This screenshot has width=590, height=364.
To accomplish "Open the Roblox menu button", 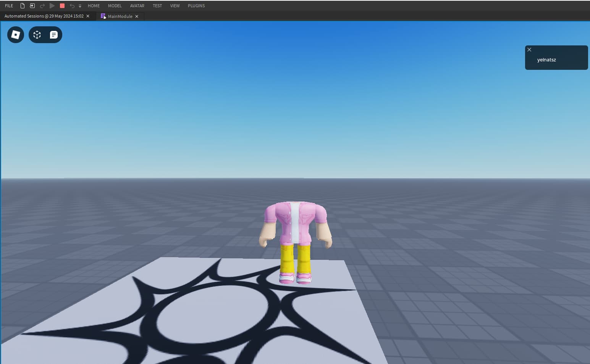I will tap(16, 35).
